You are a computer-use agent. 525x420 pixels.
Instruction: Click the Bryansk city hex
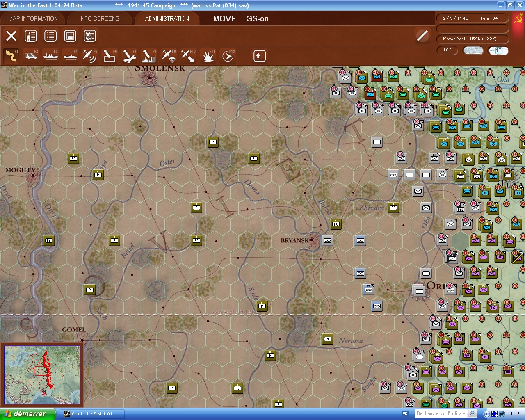tap(313, 240)
